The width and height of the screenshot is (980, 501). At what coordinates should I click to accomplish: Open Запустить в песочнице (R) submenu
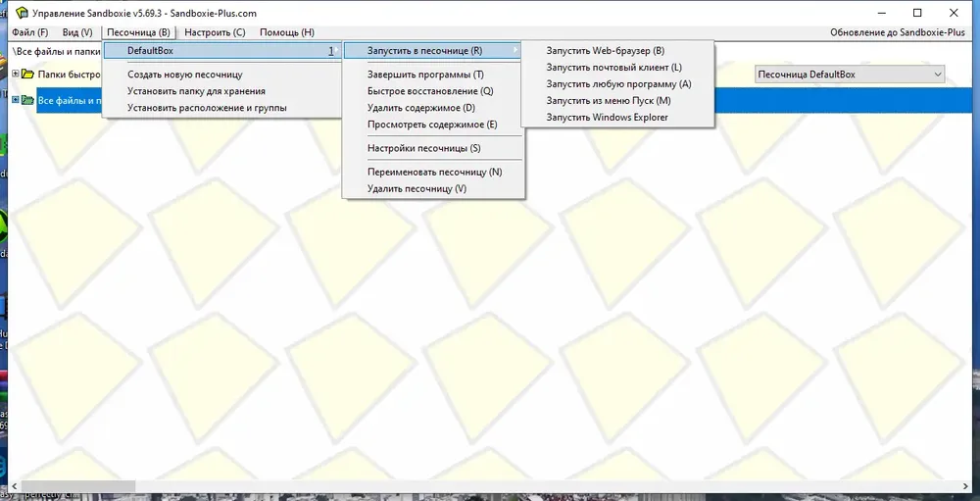pyautogui.click(x=432, y=51)
